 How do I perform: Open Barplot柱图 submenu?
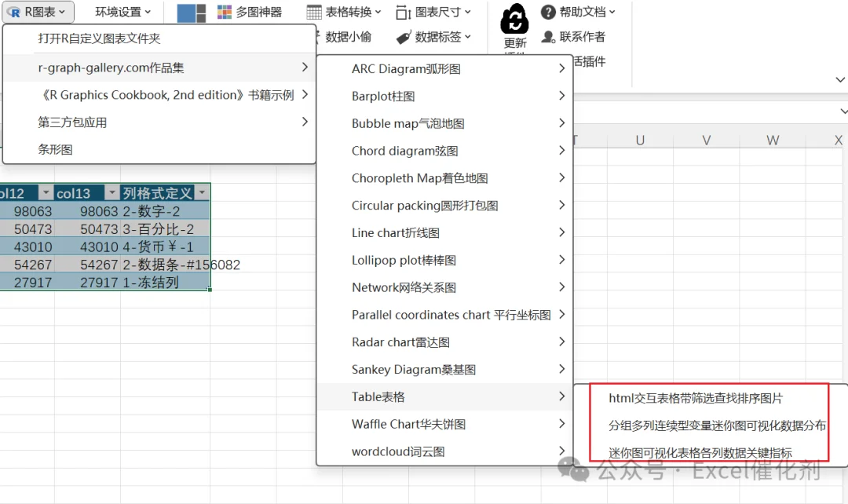click(x=444, y=97)
